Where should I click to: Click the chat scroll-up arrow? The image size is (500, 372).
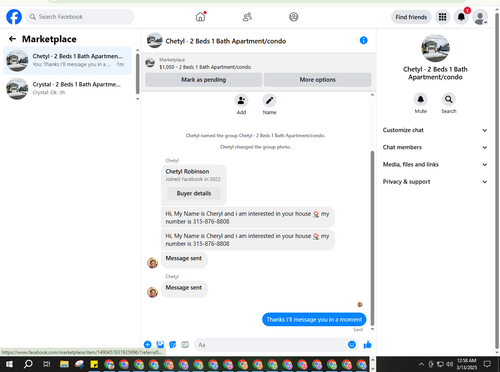(x=372, y=95)
